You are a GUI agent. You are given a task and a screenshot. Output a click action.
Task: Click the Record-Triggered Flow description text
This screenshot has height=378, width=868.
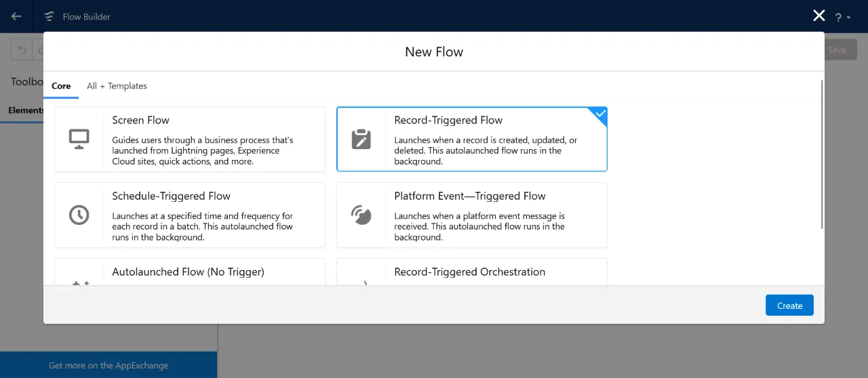(486, 151)
